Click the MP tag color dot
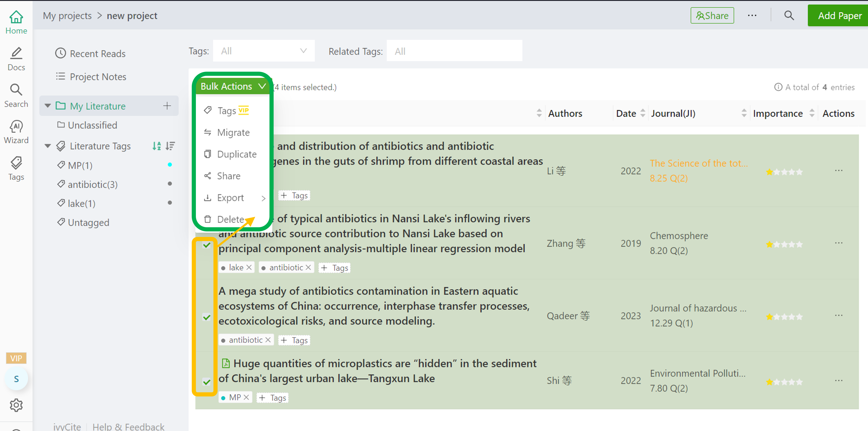868x431 pixels. coord(170,165)
